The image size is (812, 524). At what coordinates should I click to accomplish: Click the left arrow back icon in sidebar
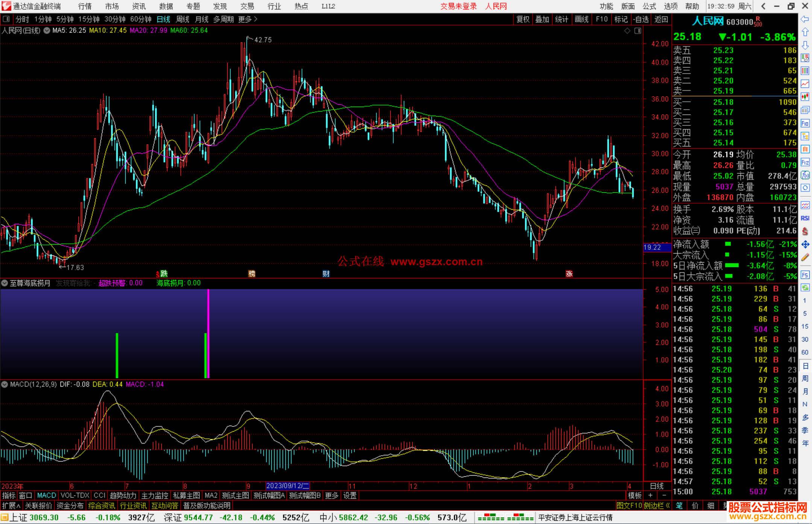(x=805, y=19)
